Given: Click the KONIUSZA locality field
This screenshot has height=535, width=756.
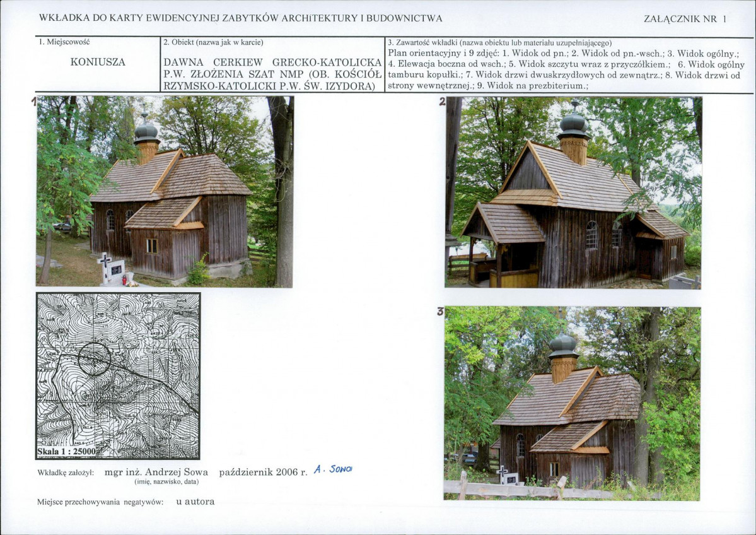Looking at the screenshot, I should point(98,62).
